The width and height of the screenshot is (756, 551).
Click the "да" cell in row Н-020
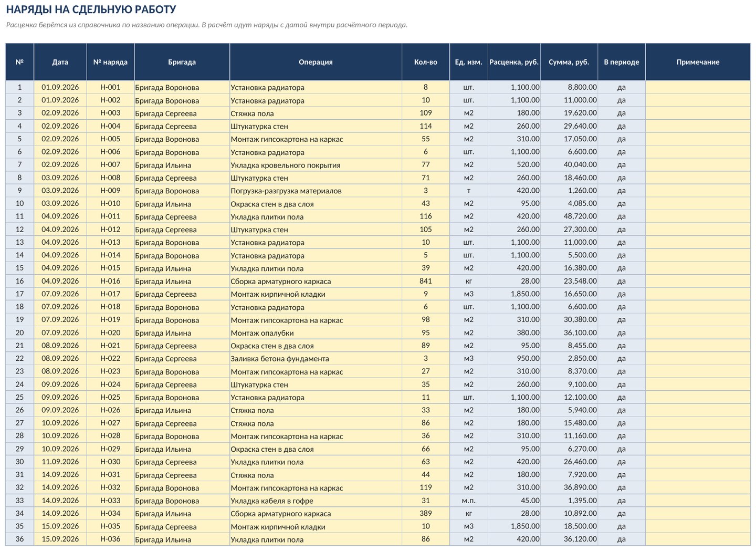(x=621, y=332)
